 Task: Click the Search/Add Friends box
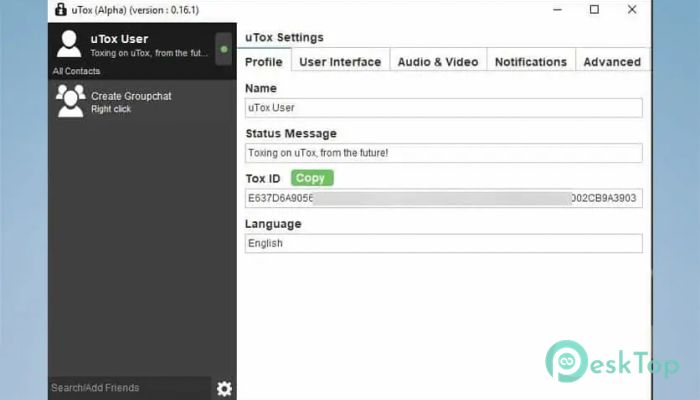pos(129,388)
